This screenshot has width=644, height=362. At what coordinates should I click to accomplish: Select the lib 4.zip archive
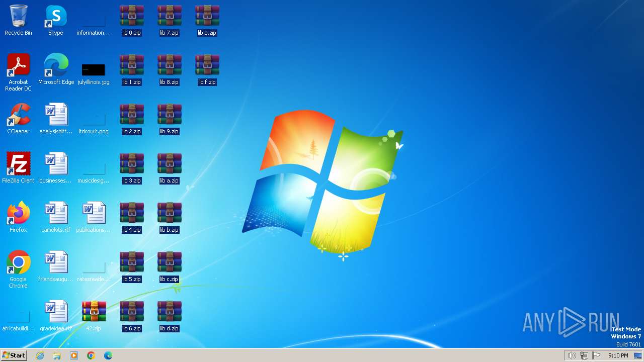131,217
